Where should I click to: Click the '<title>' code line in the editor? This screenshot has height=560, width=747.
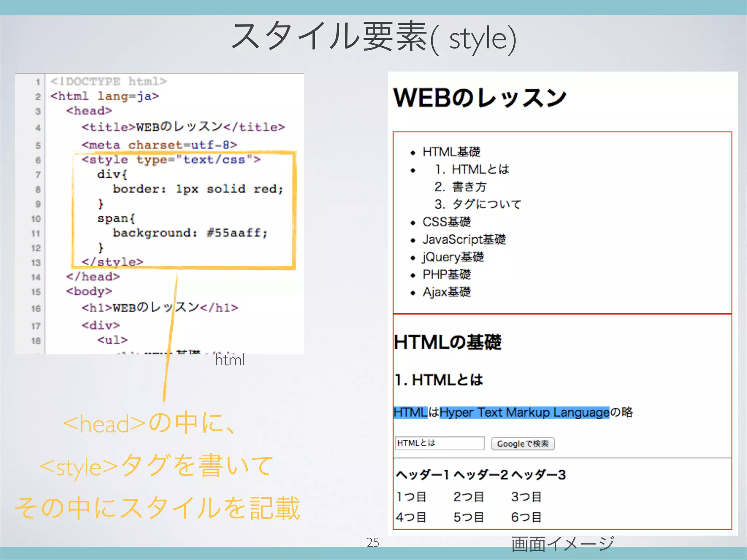[183, 127]
